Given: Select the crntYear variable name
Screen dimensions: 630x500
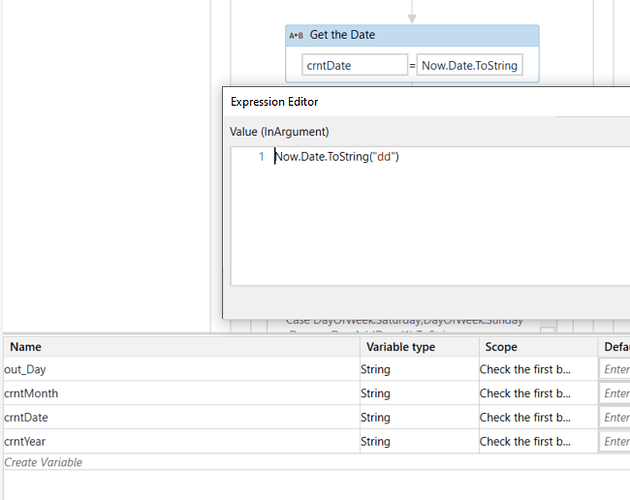Looking at the screenshot, I should click(x=25, y=441).
